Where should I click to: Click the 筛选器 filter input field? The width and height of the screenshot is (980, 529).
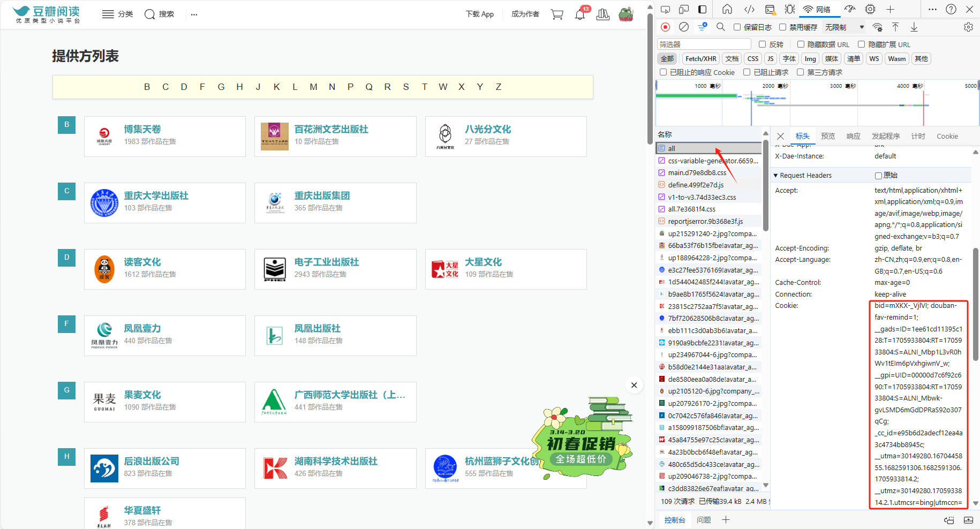[703, 44]
